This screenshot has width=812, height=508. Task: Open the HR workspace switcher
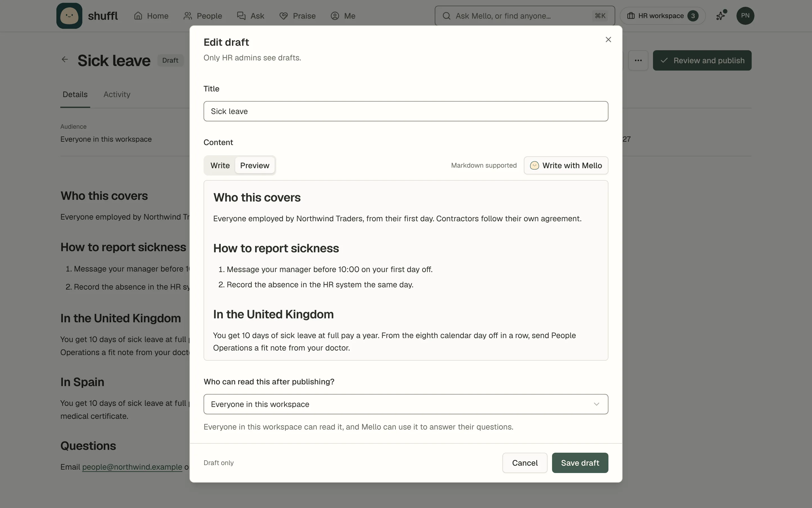coord(662,16)
